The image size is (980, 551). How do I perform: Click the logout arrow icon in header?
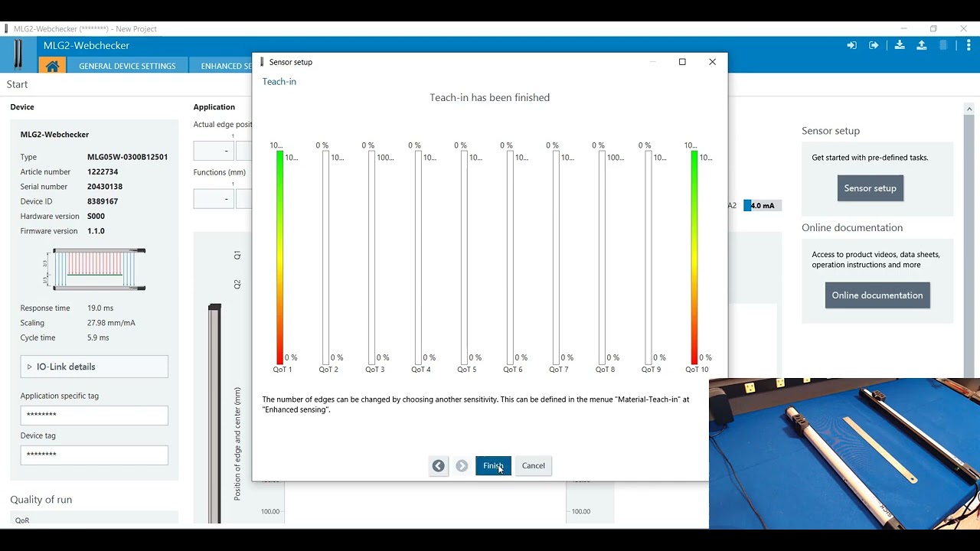coord(874,46)
